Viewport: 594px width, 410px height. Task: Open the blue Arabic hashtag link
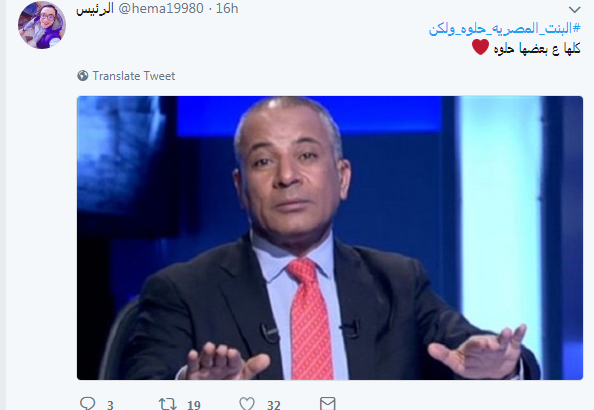point(504,29)
